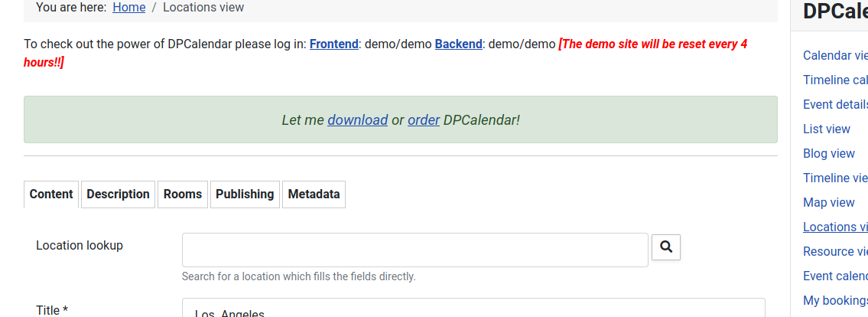868x317 pixels.
Task: Open the Metadata tab
Action: (x=314, y=194)
